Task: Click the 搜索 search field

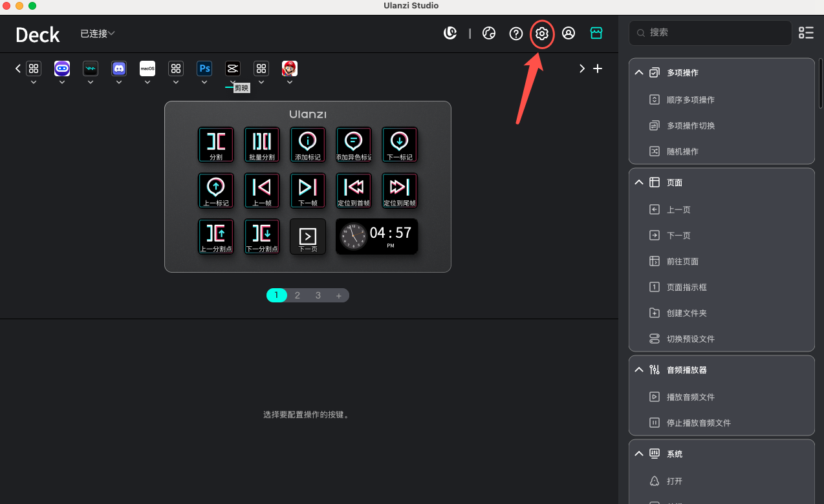Action: [x=710, y=32]
